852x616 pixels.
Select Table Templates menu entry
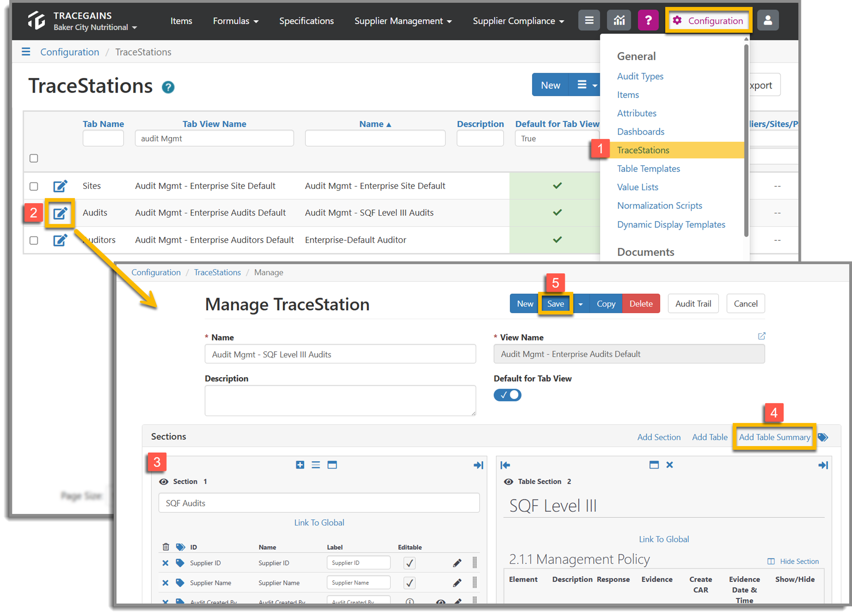pyautogui.click(x=648, y=169)
